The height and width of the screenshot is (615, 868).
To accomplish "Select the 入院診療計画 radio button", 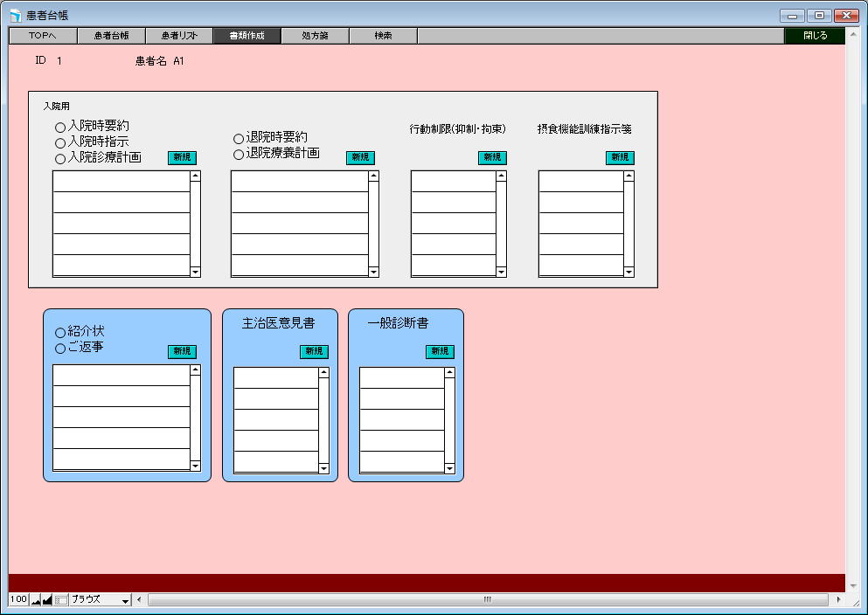I will tap(60, 159).
